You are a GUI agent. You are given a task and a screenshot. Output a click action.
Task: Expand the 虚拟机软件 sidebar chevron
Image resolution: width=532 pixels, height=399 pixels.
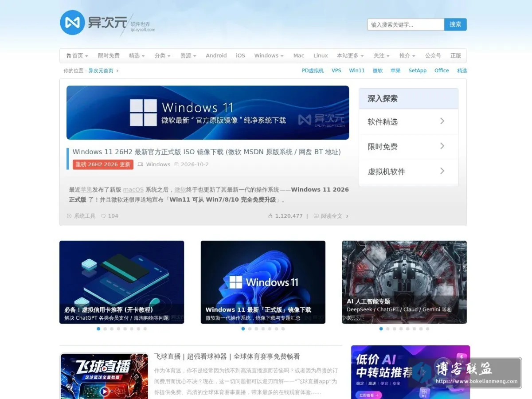(442, 171)
